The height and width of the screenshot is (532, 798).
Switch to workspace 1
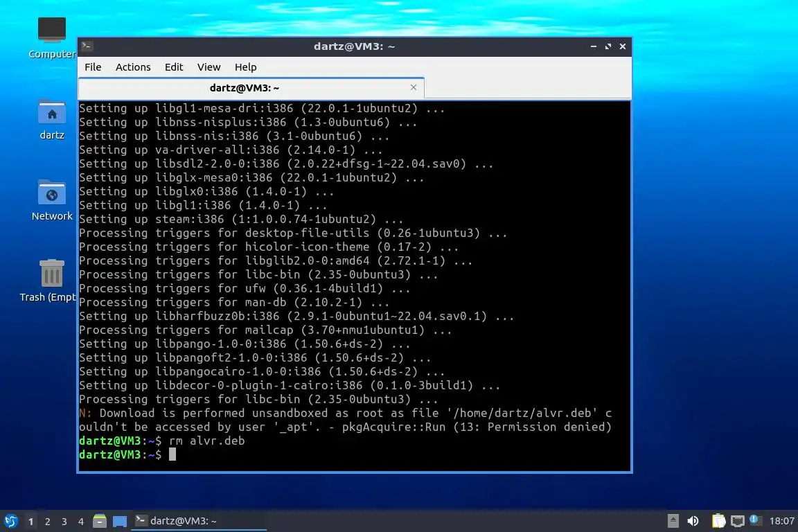click(31, 522)
